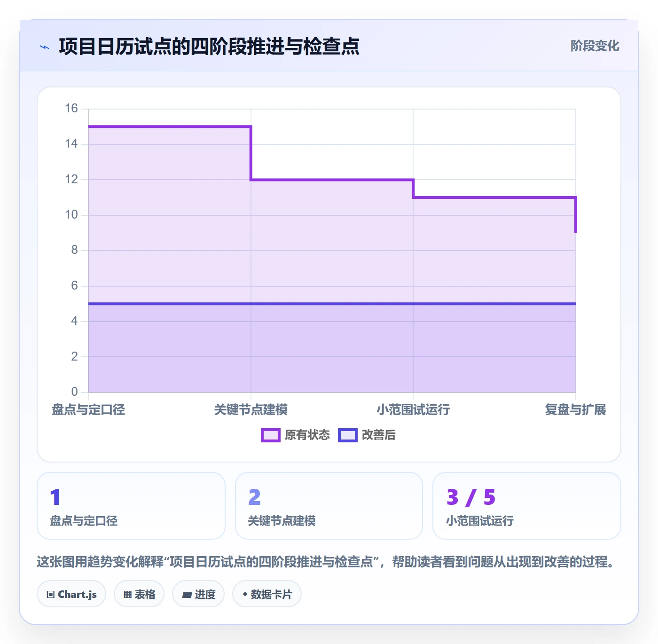Click the title 项目日历试点的四阶段推进与检查点
Viewport: 658px width, 644px height.
[209, 47]
